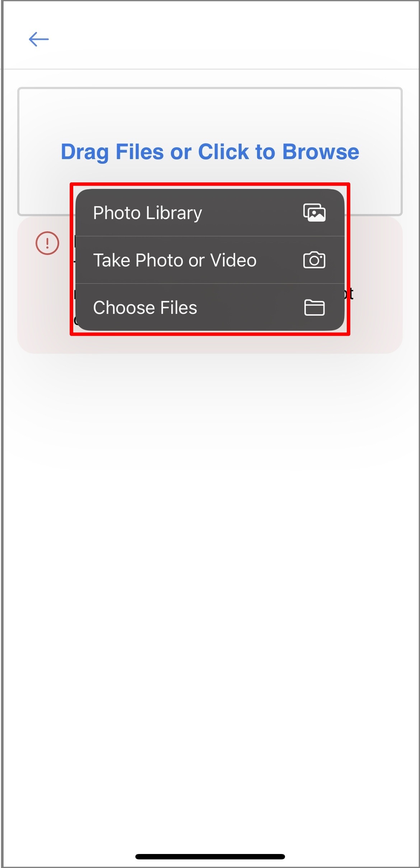Tap the home indicator bar
This screenshot has width=420, height=868.
tap(210, 857)
